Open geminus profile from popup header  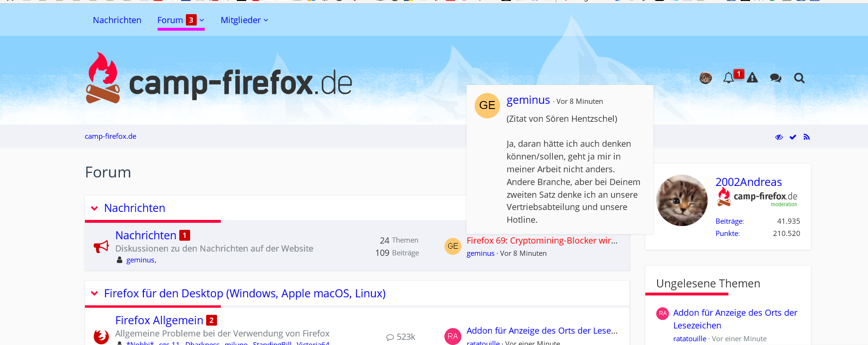click(x=528, y=100)
